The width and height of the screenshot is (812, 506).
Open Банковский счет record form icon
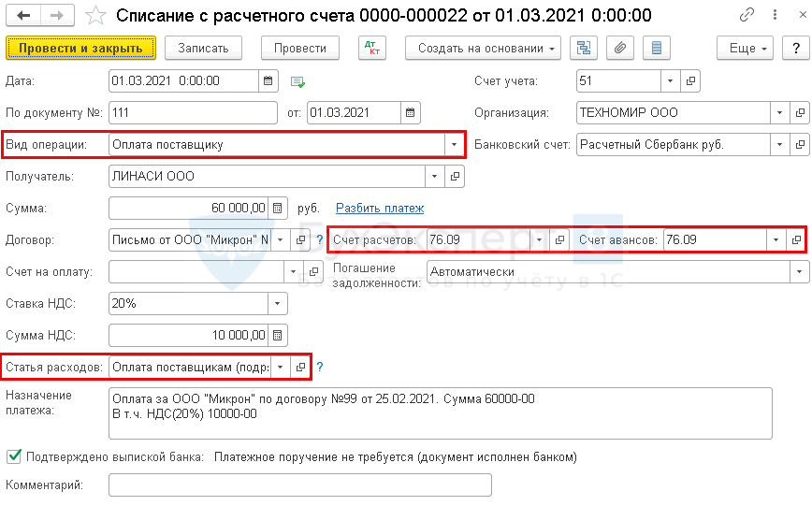pyautogui.click(x=800, y=144)
